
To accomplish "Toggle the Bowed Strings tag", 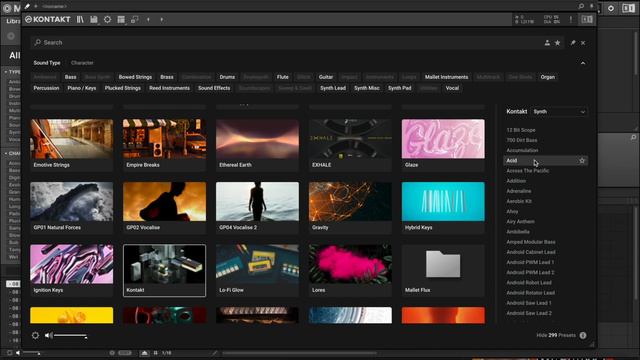I will tap(135, 77).
